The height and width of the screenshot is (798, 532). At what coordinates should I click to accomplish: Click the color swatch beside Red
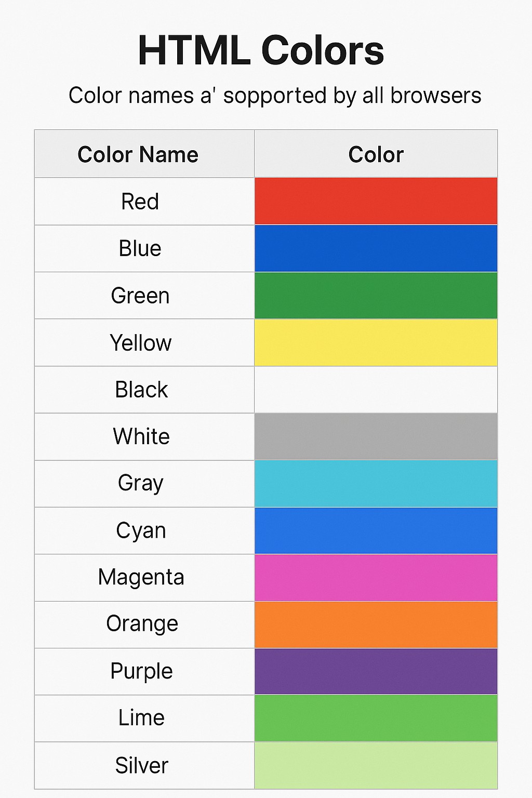click(376, 201)
